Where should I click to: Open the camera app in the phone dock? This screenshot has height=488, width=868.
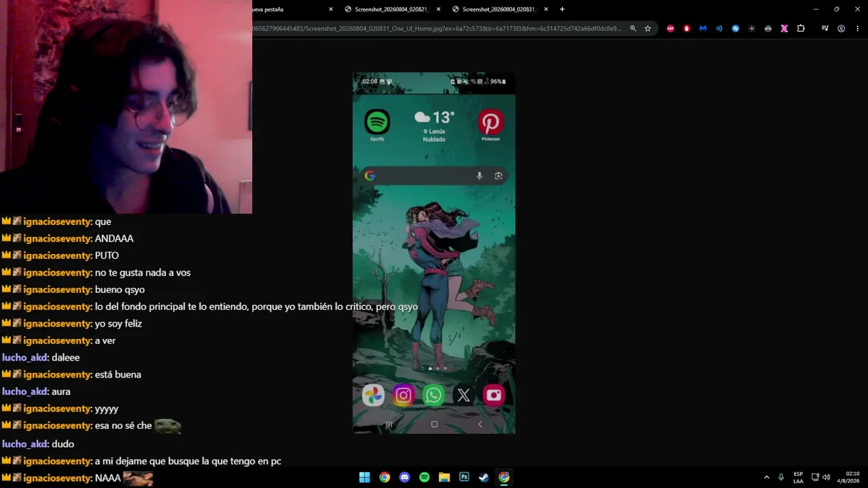point(494,395)
